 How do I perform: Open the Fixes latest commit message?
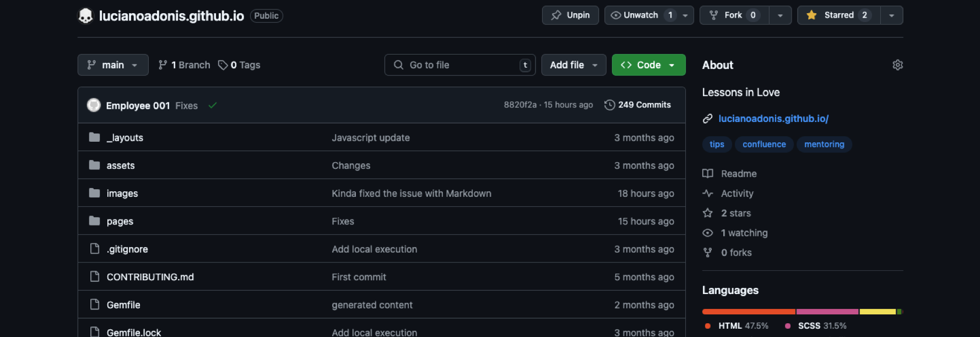click(x=186, y=105)
